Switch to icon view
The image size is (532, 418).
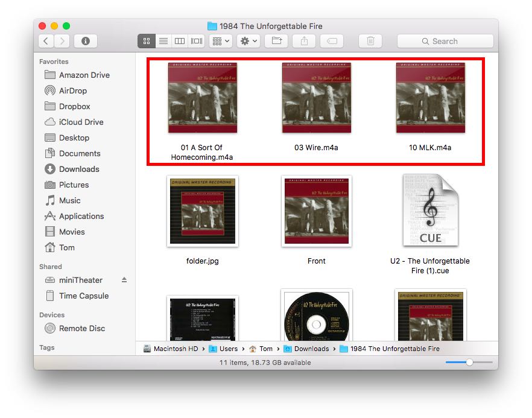147,41
